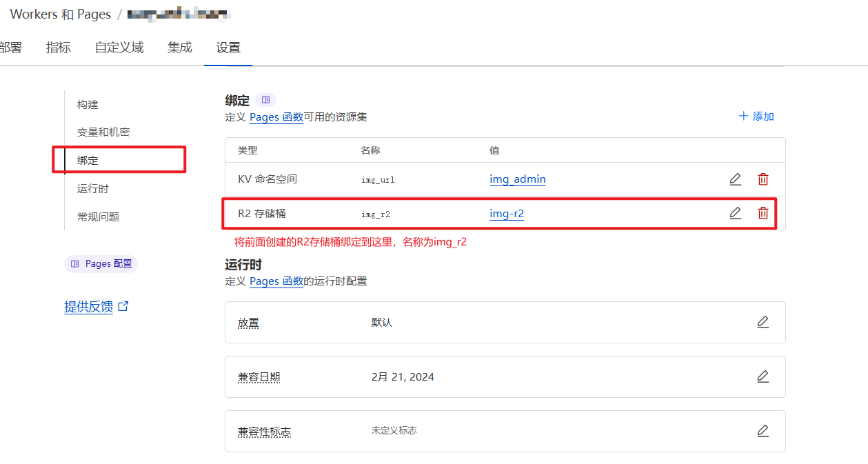
Task: Click the 添加 binding button
Action: click(756, 117)
